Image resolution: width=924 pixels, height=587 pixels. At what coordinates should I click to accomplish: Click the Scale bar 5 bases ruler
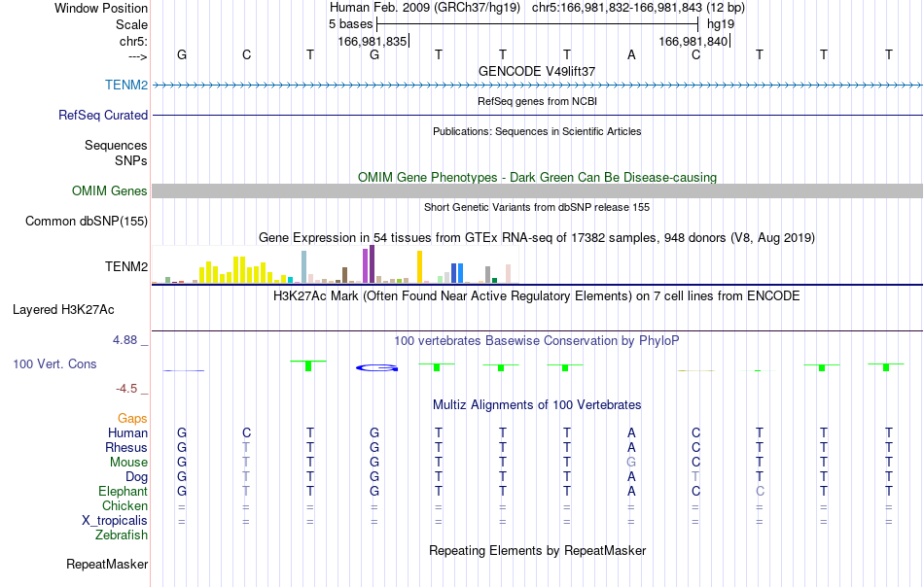[538, 24]
